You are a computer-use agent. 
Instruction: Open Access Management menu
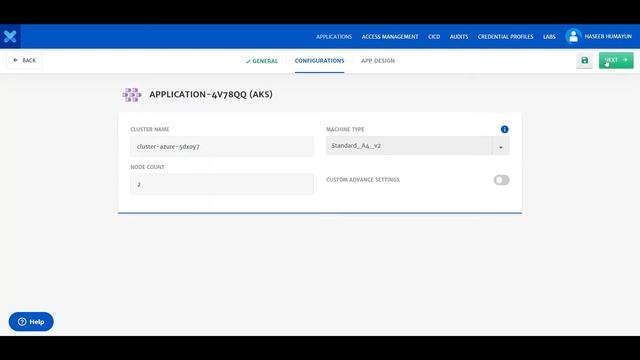pos(390,37)
